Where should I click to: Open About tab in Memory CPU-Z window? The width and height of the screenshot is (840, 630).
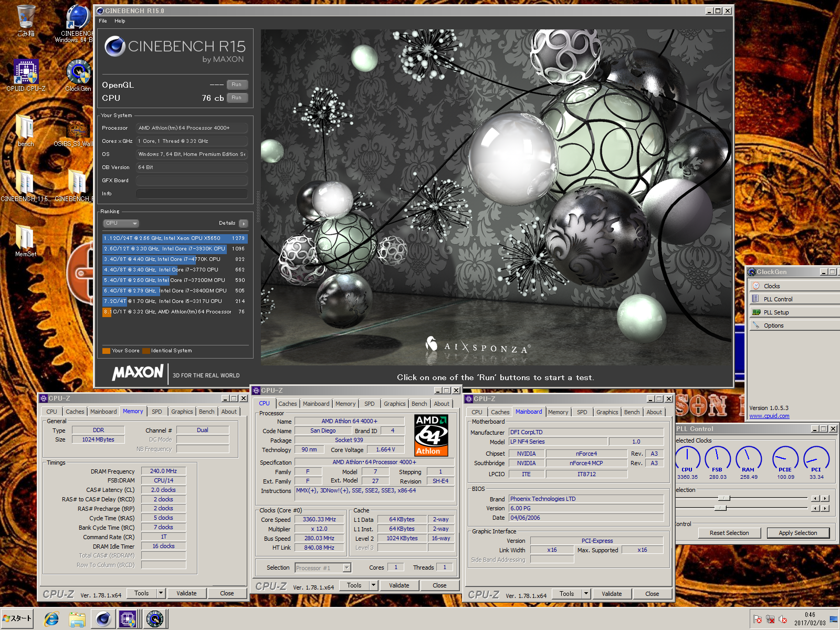click(229, 412)
